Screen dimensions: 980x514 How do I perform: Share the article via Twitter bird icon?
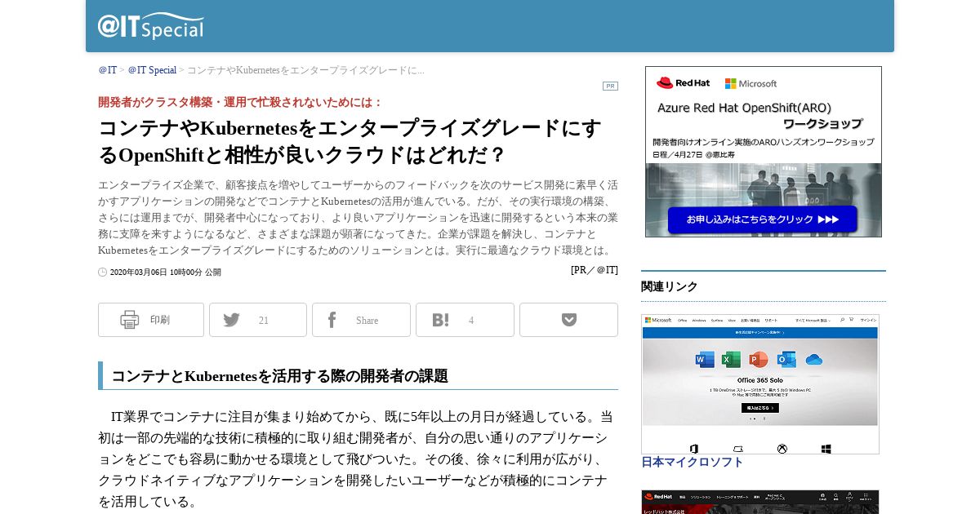(232, 320)
